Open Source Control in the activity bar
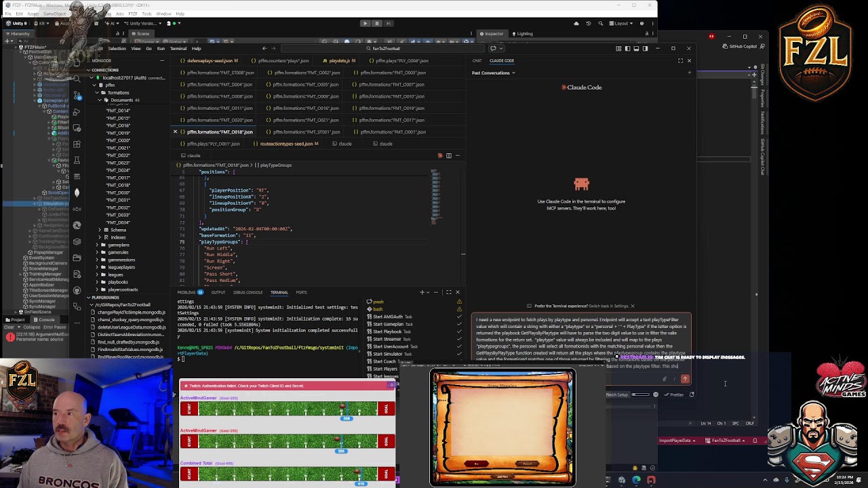868x488 pixels. click(77, 96)
